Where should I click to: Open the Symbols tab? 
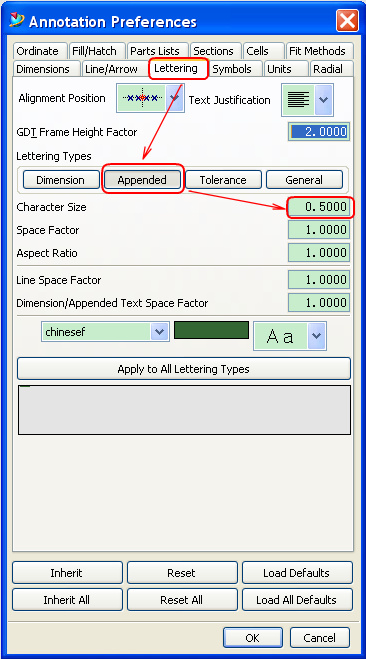pyautogui.click(x=236, y=69)
